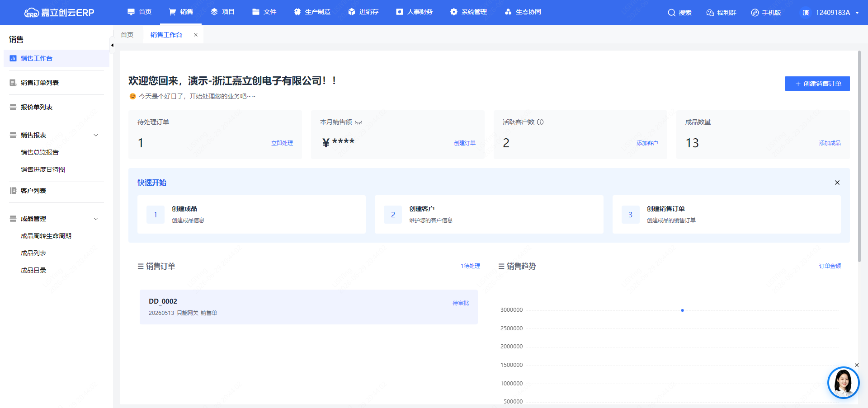This screenshot has height=408, width=868.
Task: Click the 搜索 magnifier icon
Action: click(x=672, y=13)
